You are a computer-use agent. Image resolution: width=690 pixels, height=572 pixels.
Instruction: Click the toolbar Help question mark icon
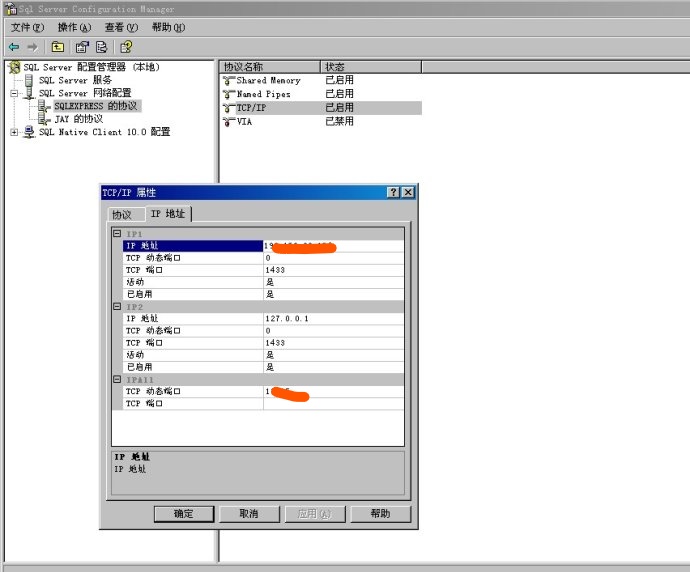pyautogui.click(x=126, y=47)
